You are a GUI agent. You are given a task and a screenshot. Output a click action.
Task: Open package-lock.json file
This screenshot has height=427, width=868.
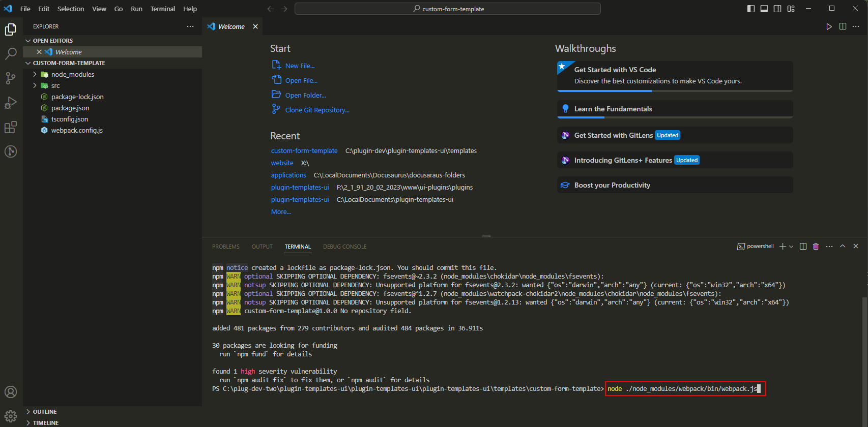click(x=112, y=97)
